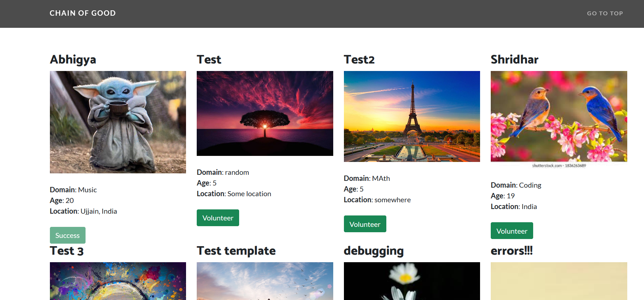644x300 pixels.
Task: Click Volunteer button on the Test2 card
Action: [365, 224]
